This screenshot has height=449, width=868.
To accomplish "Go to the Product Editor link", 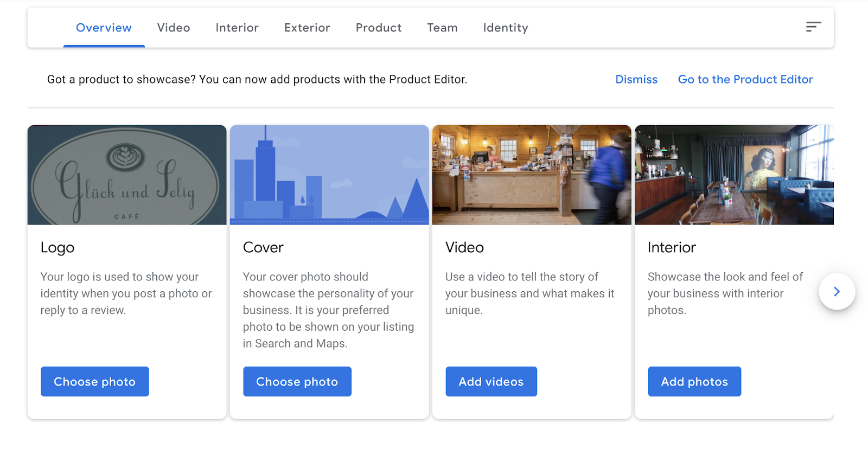I will pos(745,80).
